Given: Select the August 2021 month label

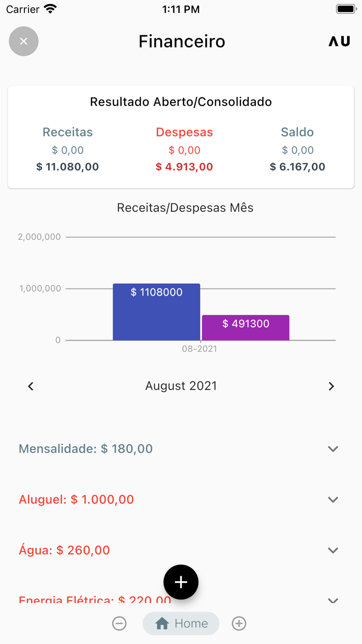Looking at the screenshot, I should pos(181,386).
